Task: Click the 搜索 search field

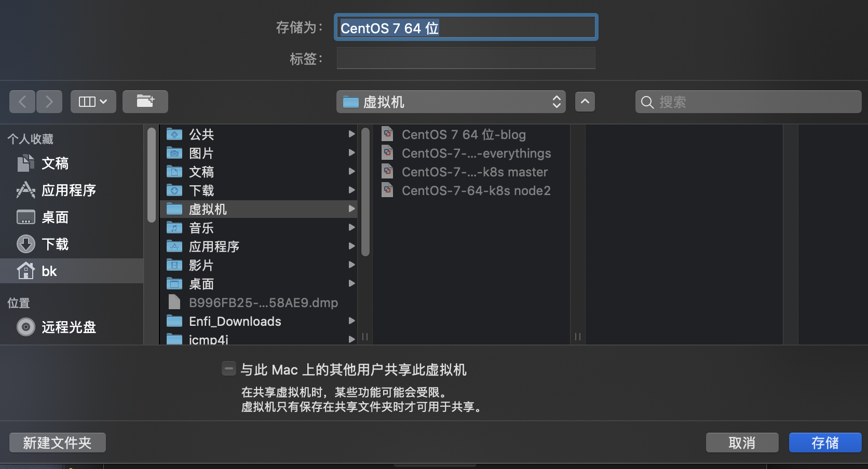Action: pyautogui.click(x=749, y=102)
